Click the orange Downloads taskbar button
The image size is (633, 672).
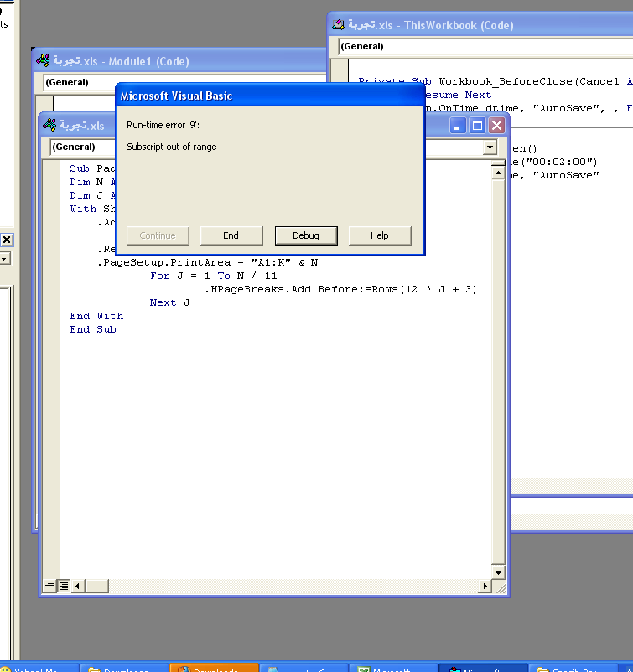tap(215, 668)
